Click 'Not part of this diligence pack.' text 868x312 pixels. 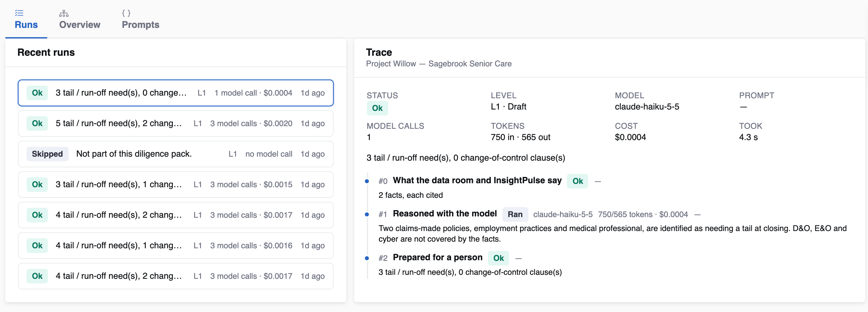coord(134,154)
